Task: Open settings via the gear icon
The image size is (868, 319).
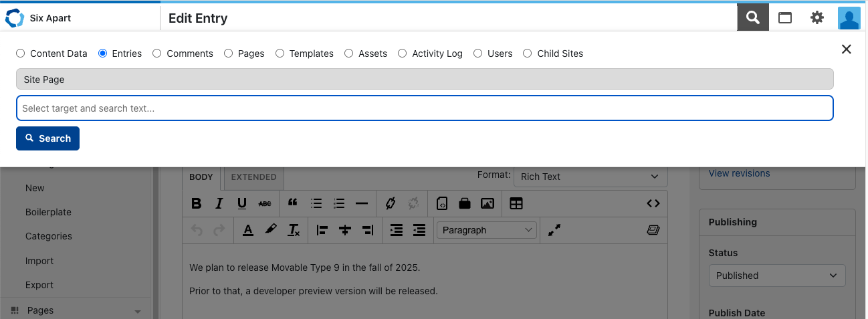Action: pyautogui.click(x=817, y=18)
